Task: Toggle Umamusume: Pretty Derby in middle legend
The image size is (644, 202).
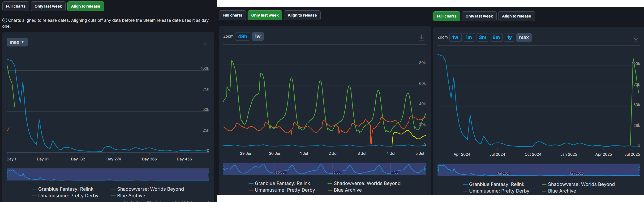Action: point(282,190)
